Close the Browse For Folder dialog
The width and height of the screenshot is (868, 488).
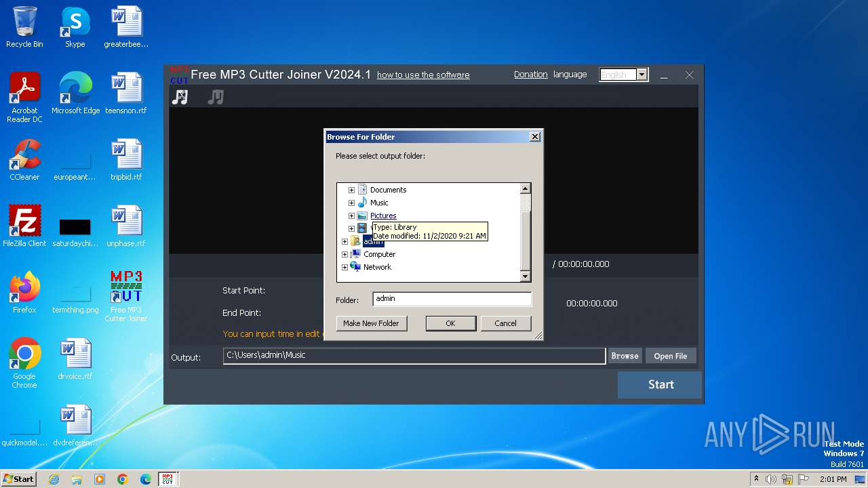[534, 137]
